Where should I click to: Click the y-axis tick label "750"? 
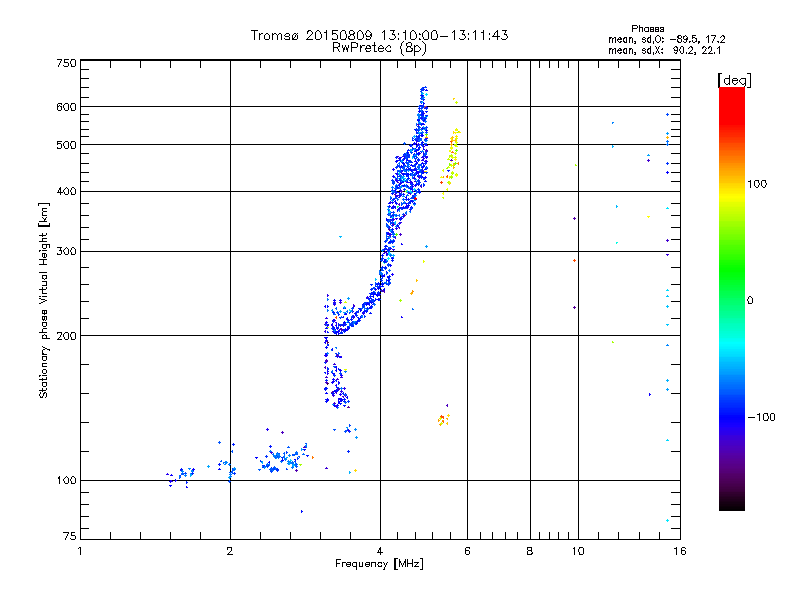click(x=66, y=63)
